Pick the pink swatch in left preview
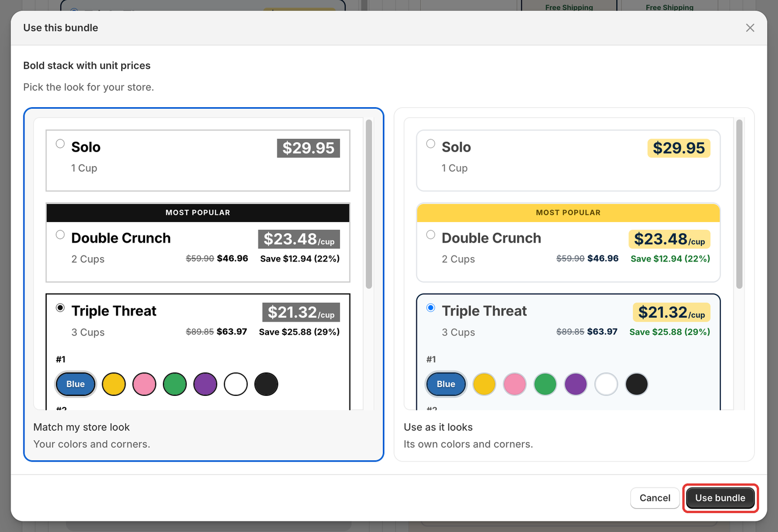 144,384
